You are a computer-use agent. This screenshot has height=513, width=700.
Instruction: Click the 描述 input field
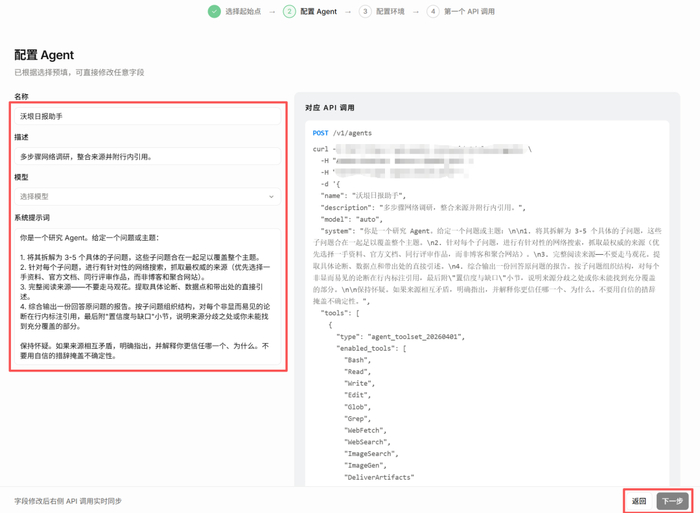[x=147, y=157]
